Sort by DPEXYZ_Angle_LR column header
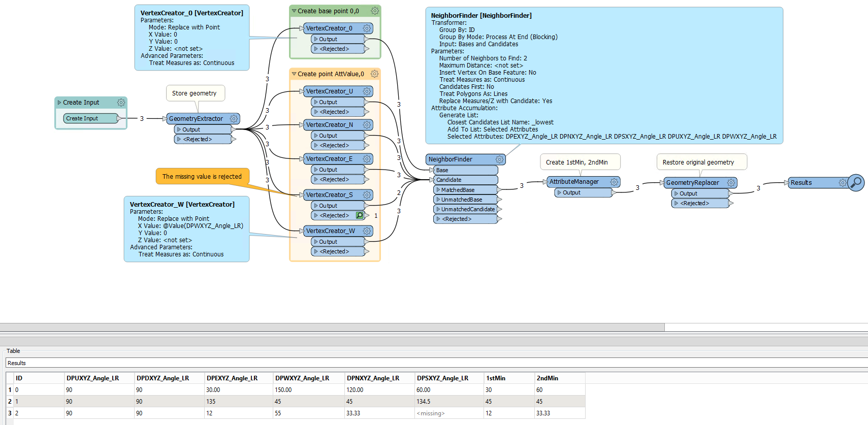This screenshot has height=425, width=868. click(x=239, y=378)
